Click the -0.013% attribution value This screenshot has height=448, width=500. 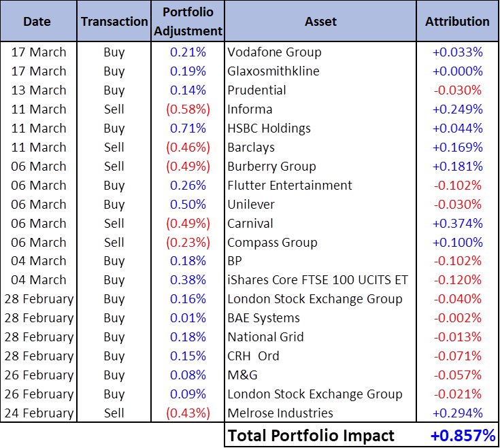458,337
